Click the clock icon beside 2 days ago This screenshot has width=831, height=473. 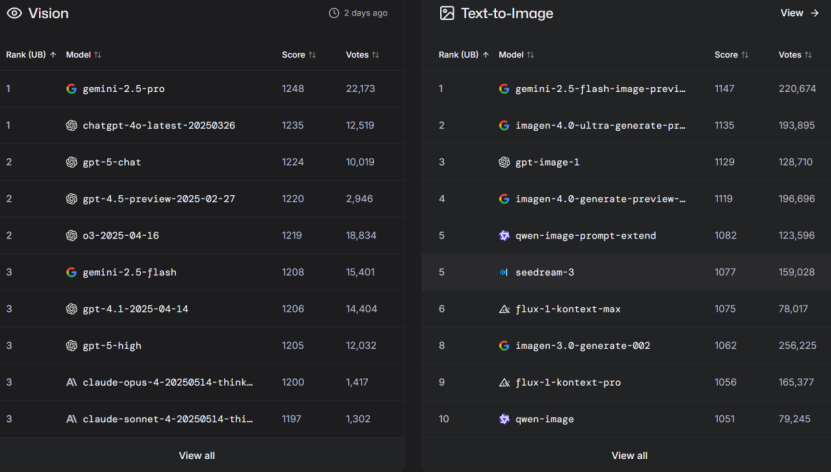point(334,13)
